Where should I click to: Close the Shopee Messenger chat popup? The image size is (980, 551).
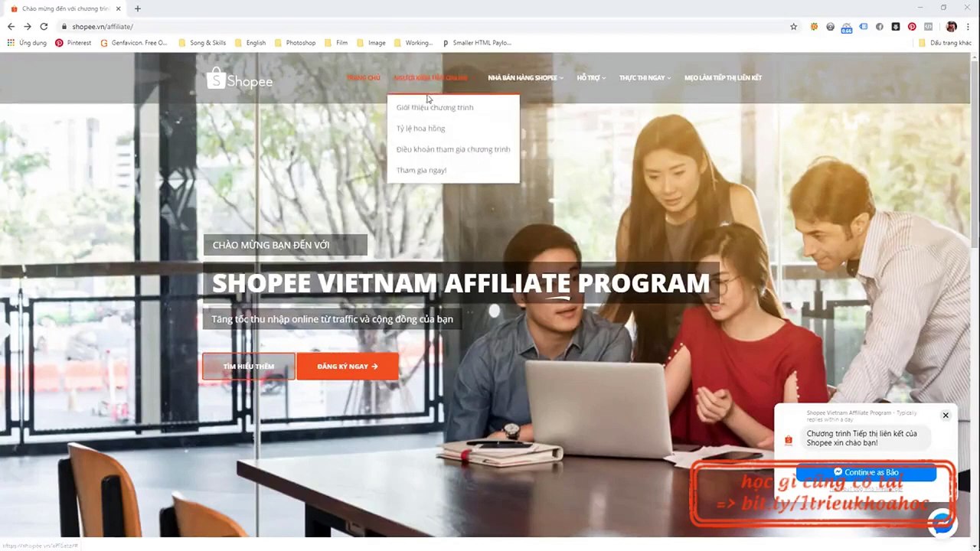coord(946,416)
